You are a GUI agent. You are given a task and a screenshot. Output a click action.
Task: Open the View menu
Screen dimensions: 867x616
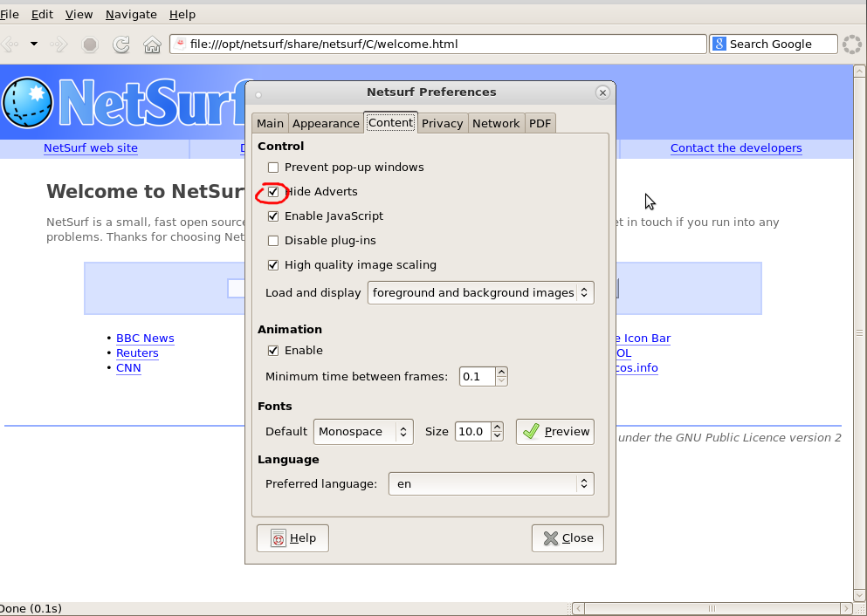tap(79, 14)
